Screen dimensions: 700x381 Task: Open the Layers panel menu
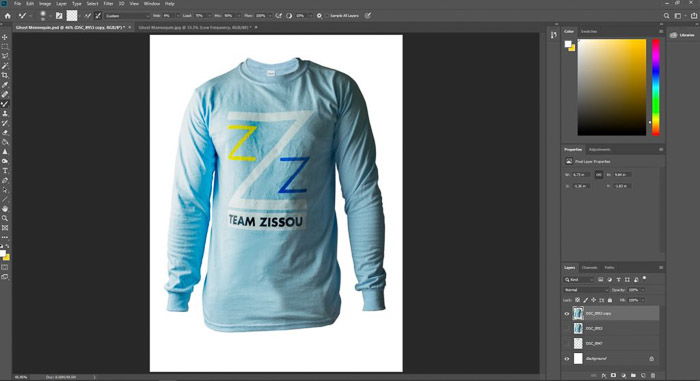pos(661,268)
